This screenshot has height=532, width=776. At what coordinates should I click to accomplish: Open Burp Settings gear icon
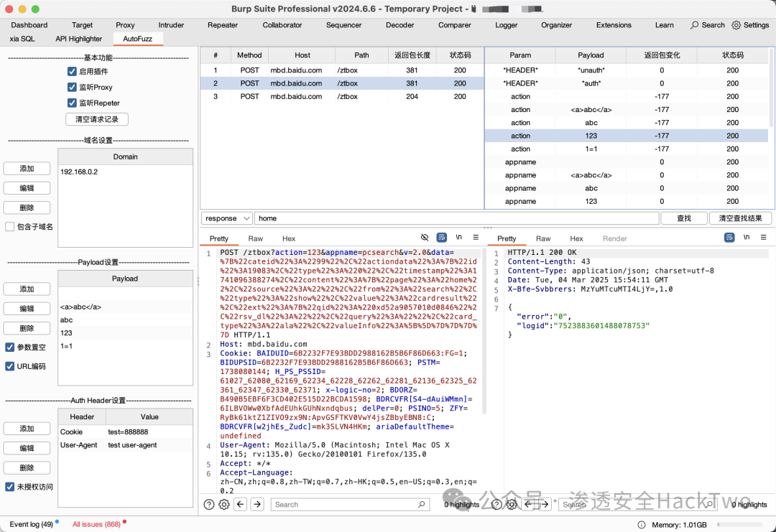(x=736, y=24)
